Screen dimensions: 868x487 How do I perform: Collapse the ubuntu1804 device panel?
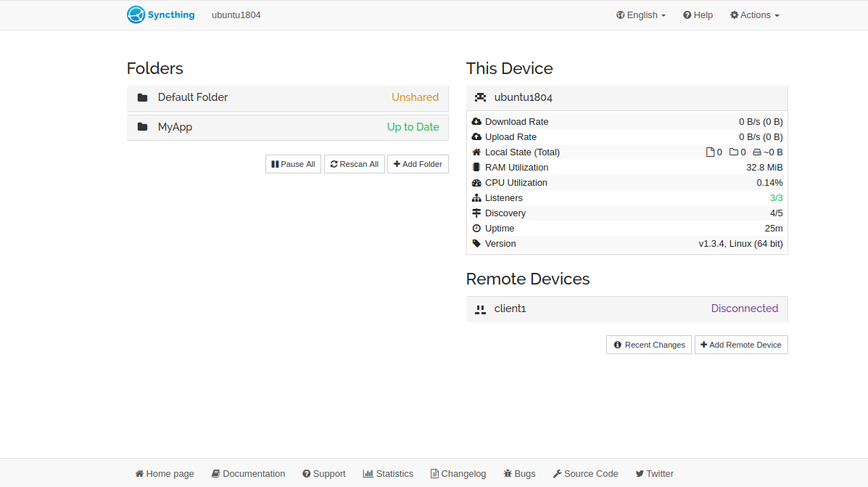pyautogui.click(x=627, y=97)
